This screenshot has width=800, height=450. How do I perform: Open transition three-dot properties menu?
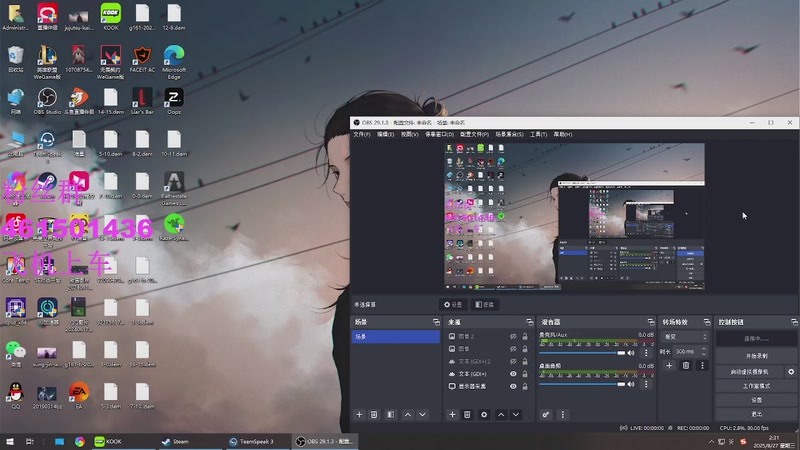click(703, 365)
